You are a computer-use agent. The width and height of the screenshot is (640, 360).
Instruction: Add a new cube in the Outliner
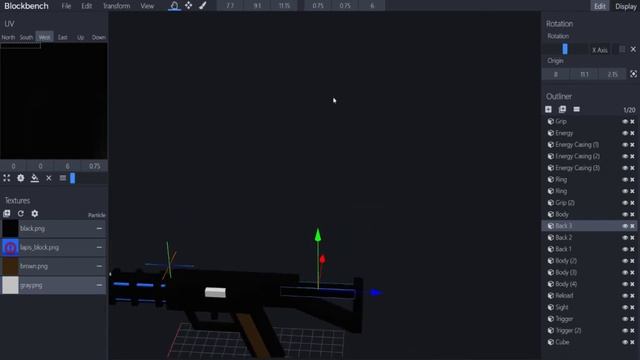[x=548, y=109]
